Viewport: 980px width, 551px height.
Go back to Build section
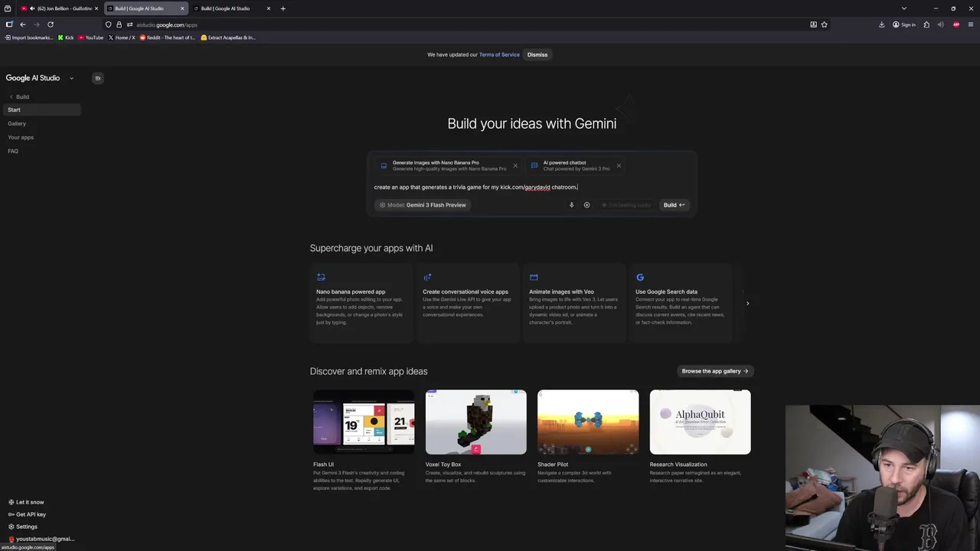pyautogui.click(x=19, y=96)
